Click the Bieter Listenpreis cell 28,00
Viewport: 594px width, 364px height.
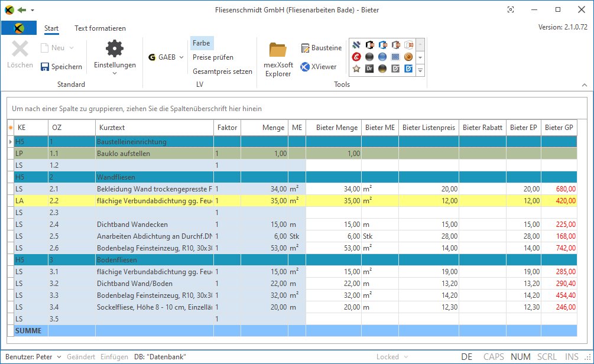(x=429, y=236)
